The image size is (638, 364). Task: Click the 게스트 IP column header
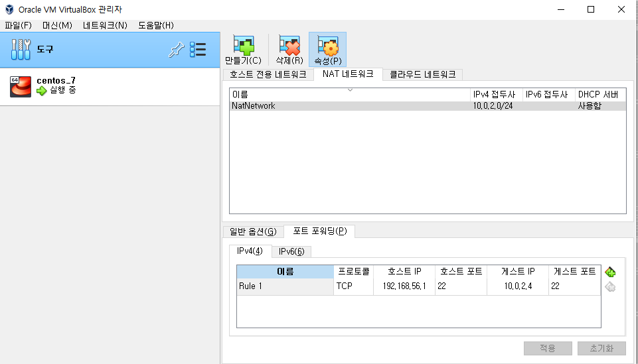(x=518, y=272)
